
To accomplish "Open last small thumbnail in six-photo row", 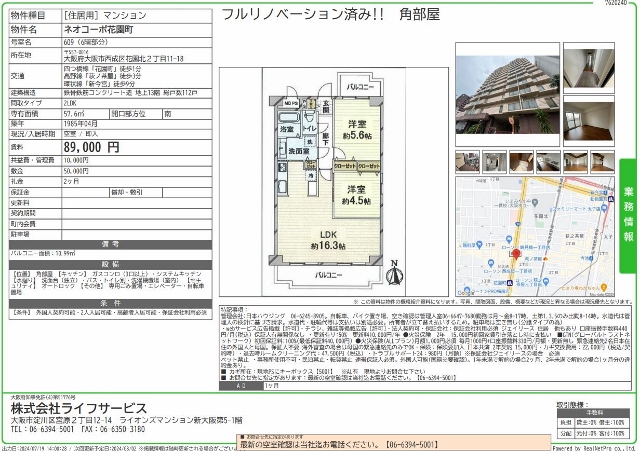I will tap(602, 162).
